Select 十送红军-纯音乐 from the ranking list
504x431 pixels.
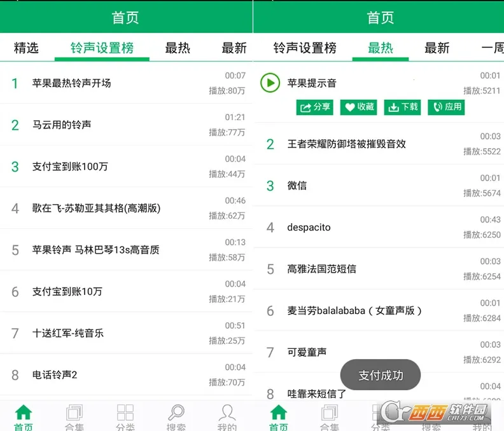68,333
